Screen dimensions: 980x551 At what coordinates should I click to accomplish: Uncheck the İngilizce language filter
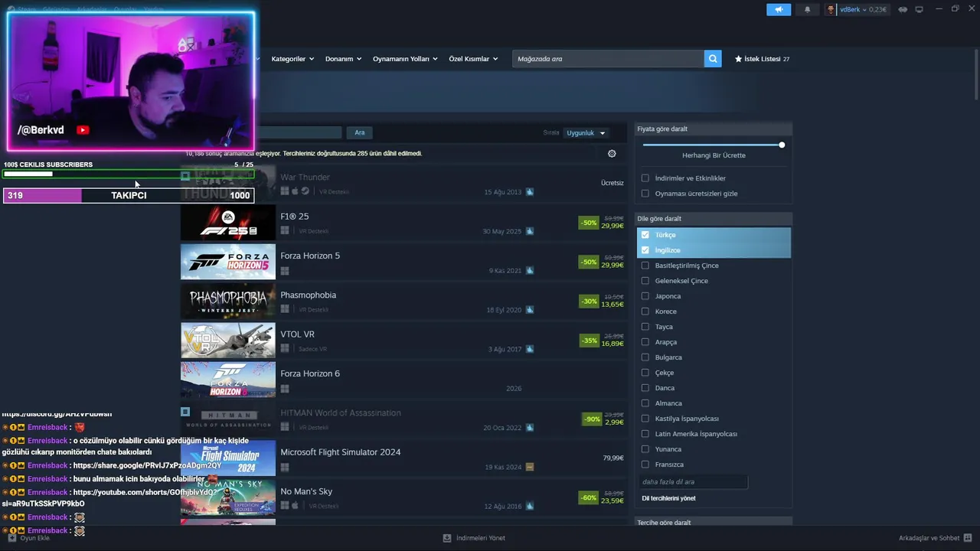pos(645,250)
